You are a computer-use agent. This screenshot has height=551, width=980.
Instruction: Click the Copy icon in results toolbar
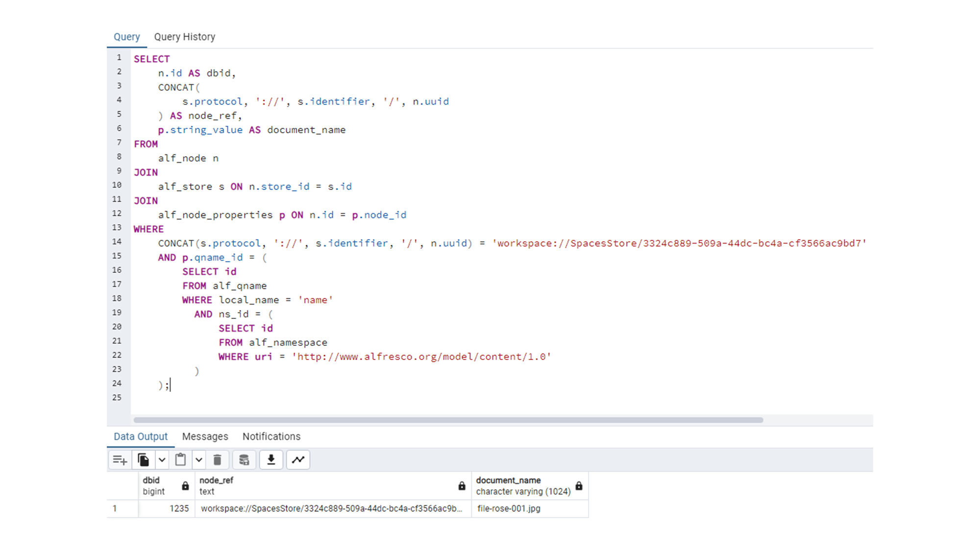click(x=143, y=460)
